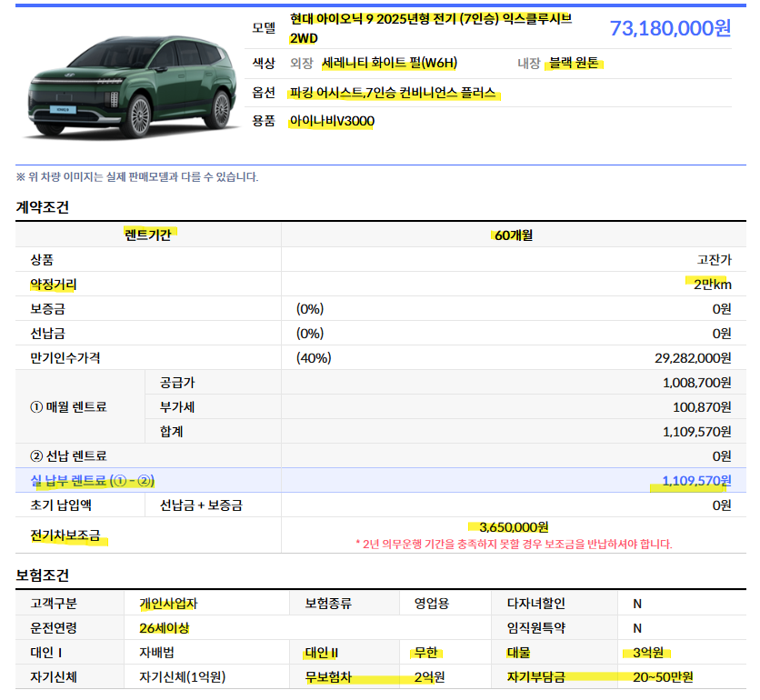Click the 1,008,700원 supply price
The width and height of the screenshot is (760, 700).
point(697,383)
